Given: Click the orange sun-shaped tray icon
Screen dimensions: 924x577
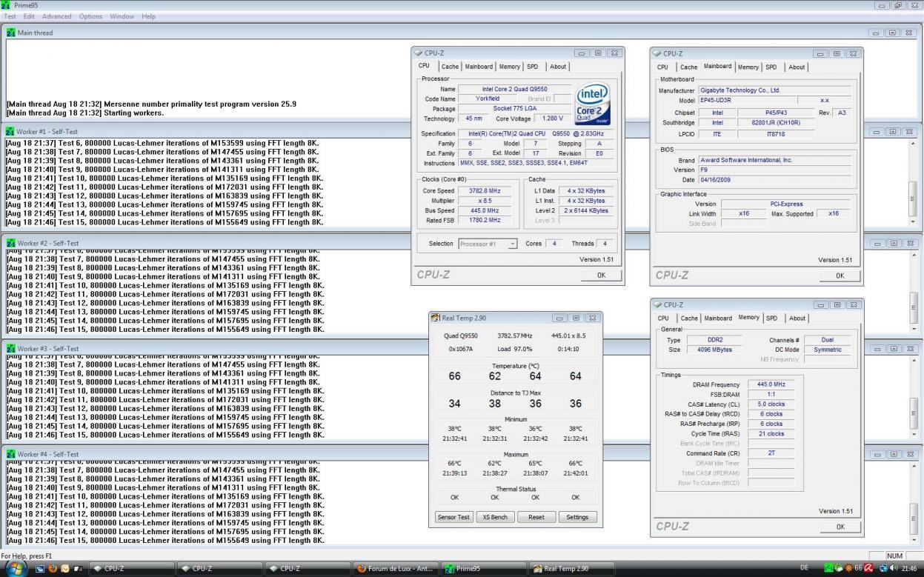Looking at the screenshot, I should click(848, 568).
